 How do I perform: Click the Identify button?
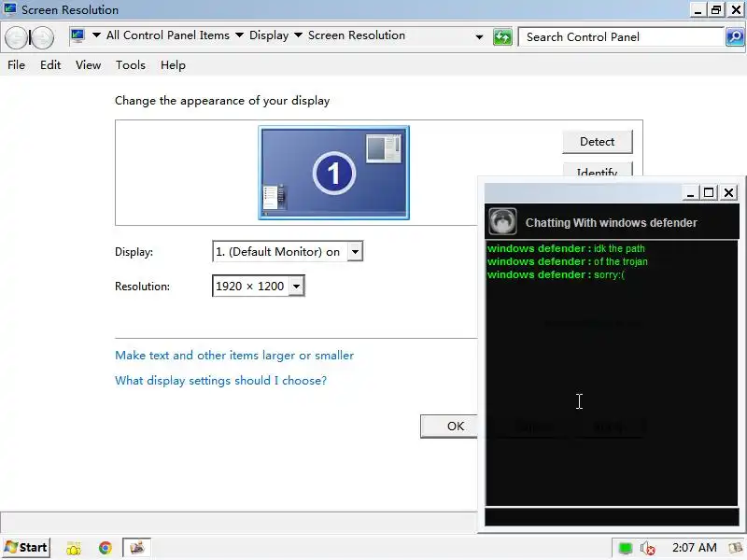598,170
